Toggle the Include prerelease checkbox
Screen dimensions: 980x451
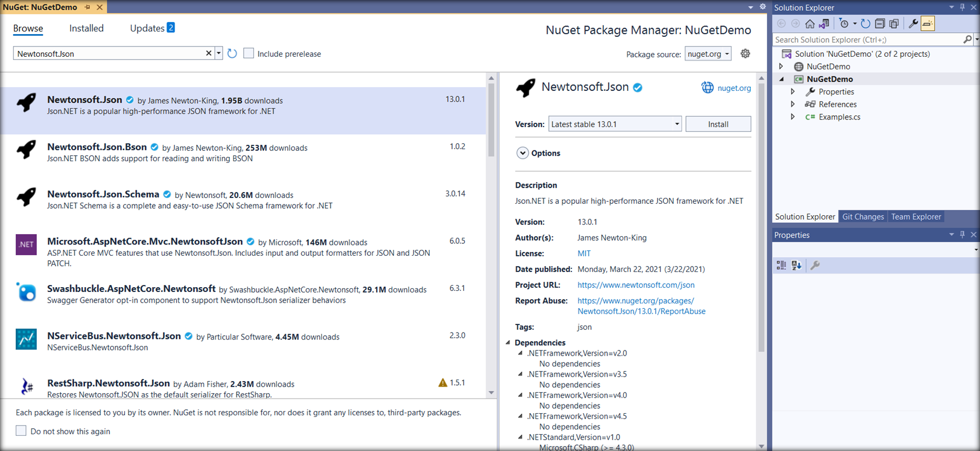coord(249,53)
